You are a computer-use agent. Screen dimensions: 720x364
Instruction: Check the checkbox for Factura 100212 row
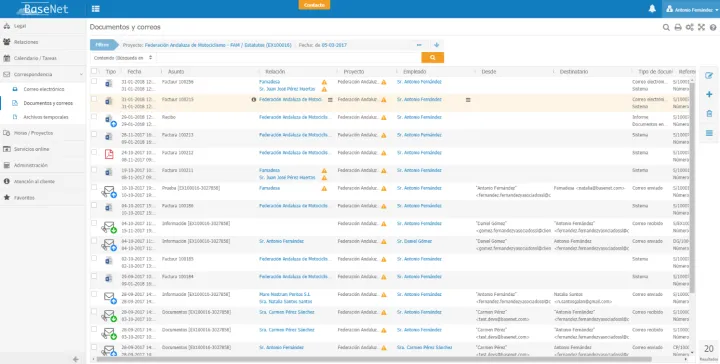point(94,152)
